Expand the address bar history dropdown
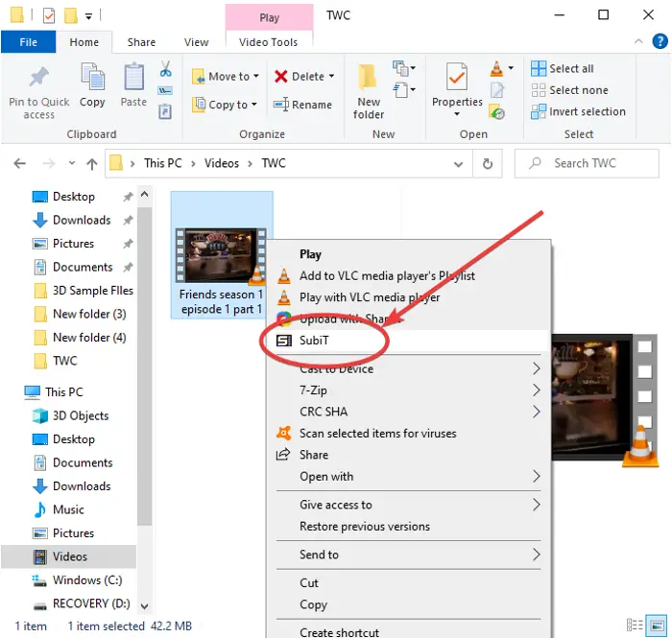Screen dimensions: 672x638 click(458, 164)
